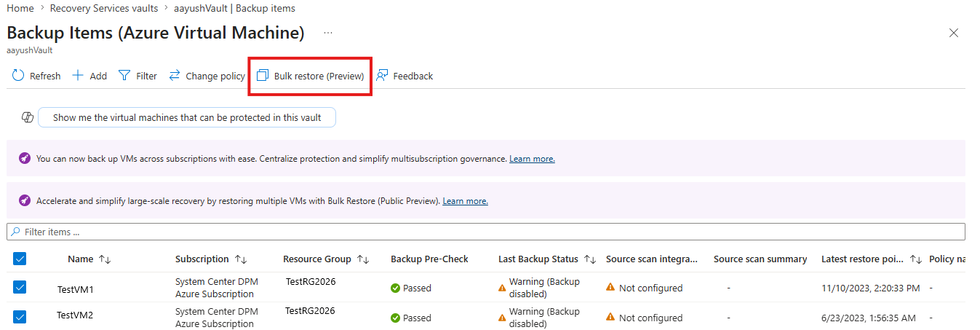Screen dimensions: 980x330
Task: Open the ellipsis more options next to the title
Action: 328,33
